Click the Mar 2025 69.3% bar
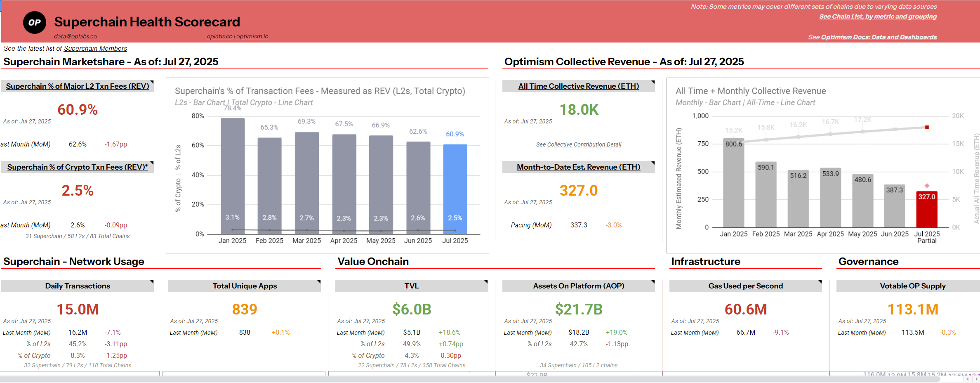Viewport: 980px width, 383px height. [307, 183]
